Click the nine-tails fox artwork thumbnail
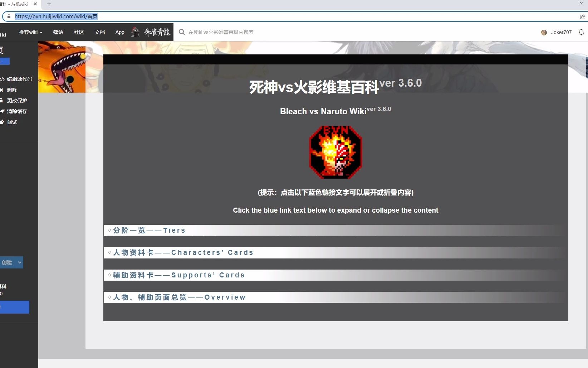Screen dimensions: 588x368 click(62, 67)
